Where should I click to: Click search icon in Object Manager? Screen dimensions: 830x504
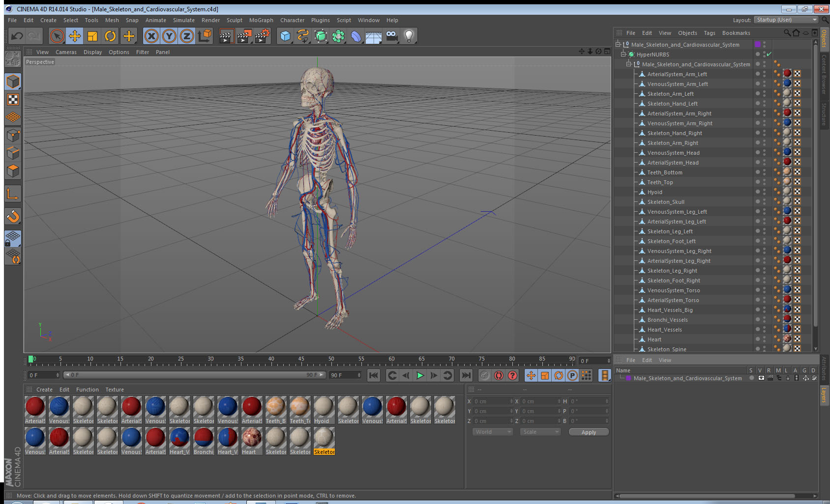point(787,33)
